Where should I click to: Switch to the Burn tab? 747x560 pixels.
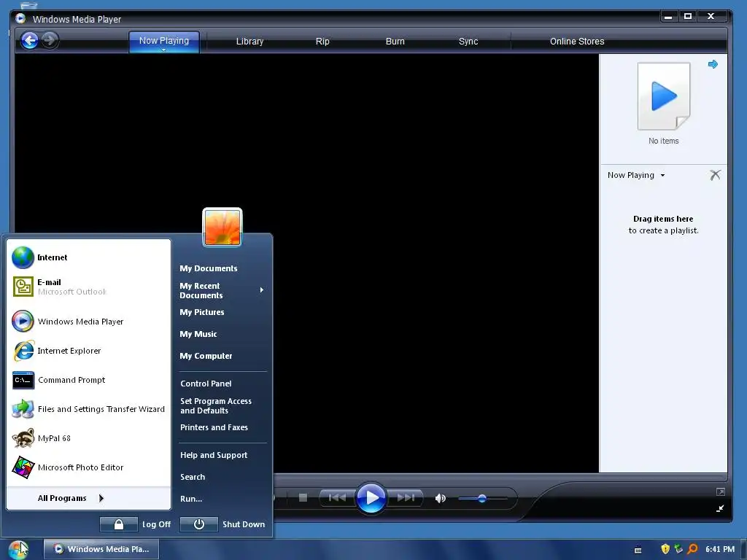[395, 42]
